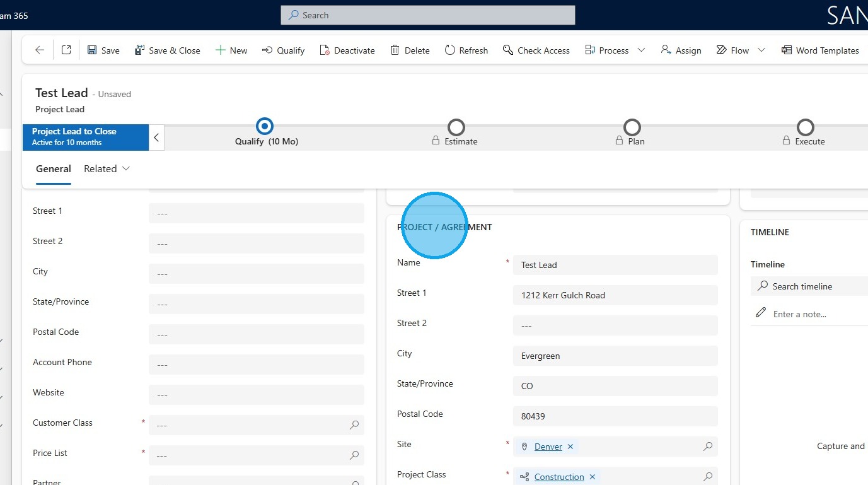This screenshot has width=868, height=485.
Task: Search Site records with the magnifier icon
Action: coord(708,447)
